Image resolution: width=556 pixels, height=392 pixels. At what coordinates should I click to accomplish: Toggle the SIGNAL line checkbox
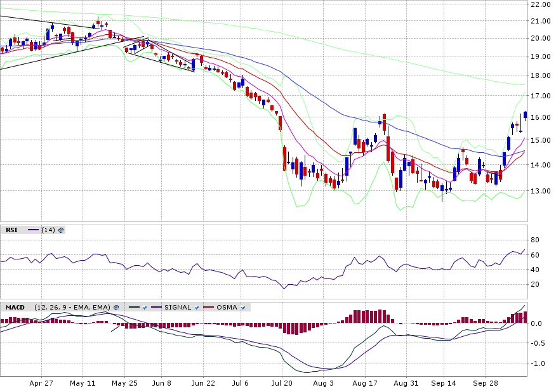tap(197, 308)
